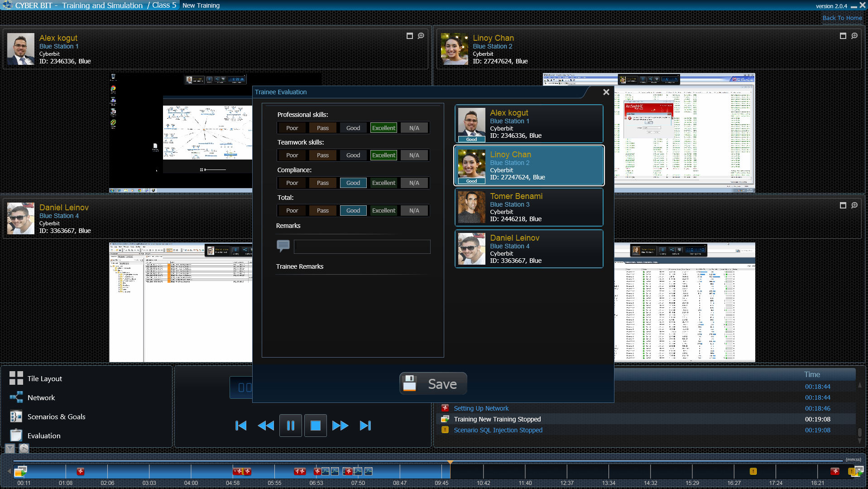Open the Scenarios & Goals panel
This screenshot has width=868, height=489.
point(56,416)
